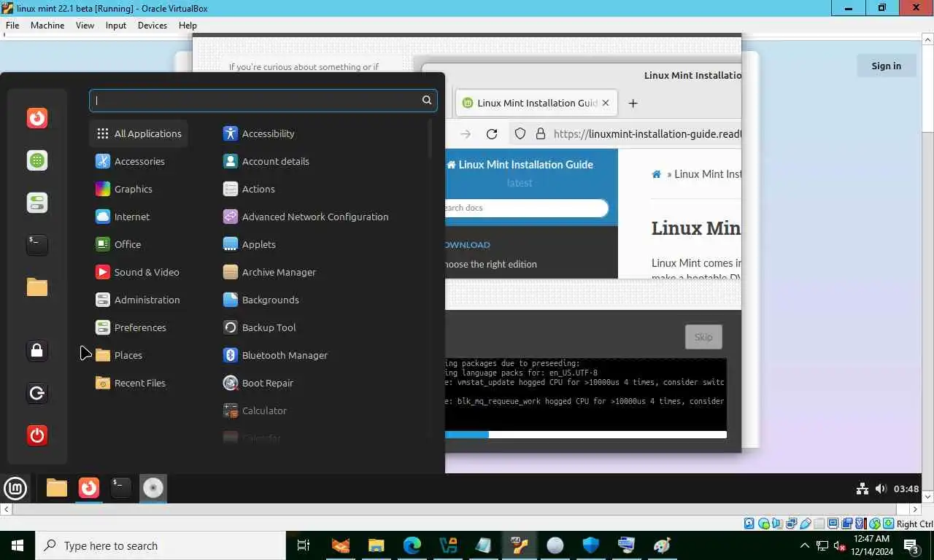Click the home icon in docs breadcrumb
934x560 pixels.
pos(656,174)
